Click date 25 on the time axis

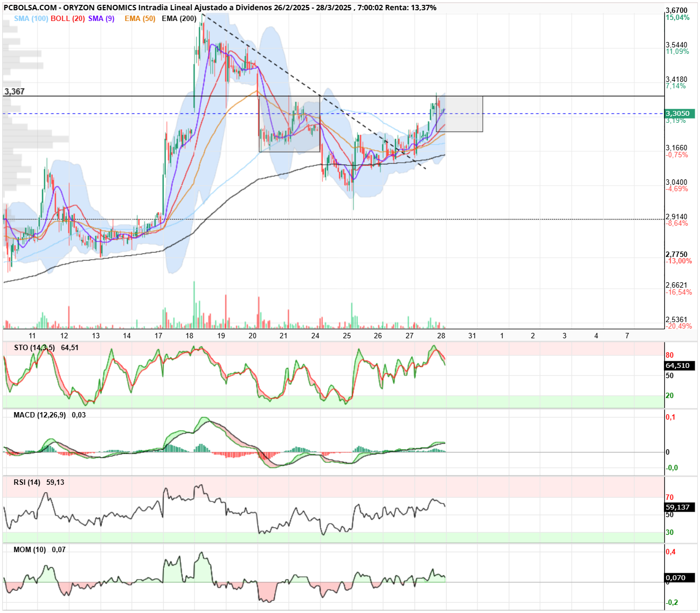[x=346, y=336]
